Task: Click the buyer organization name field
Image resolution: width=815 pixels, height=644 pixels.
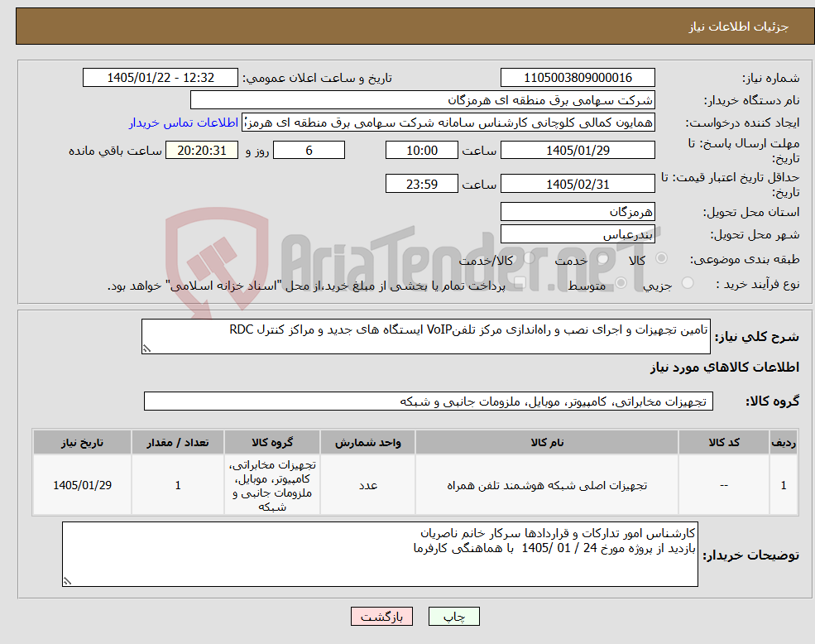Action: (x=423, y=100)
